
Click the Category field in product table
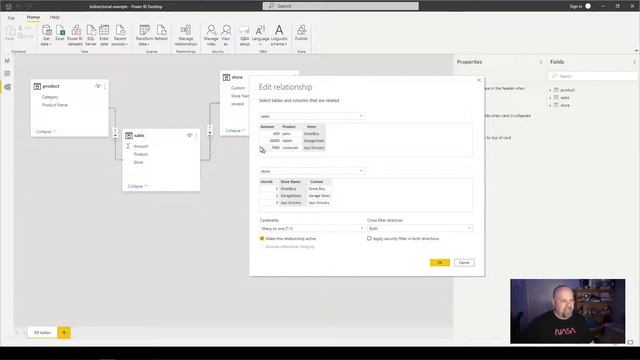(50, 97)
